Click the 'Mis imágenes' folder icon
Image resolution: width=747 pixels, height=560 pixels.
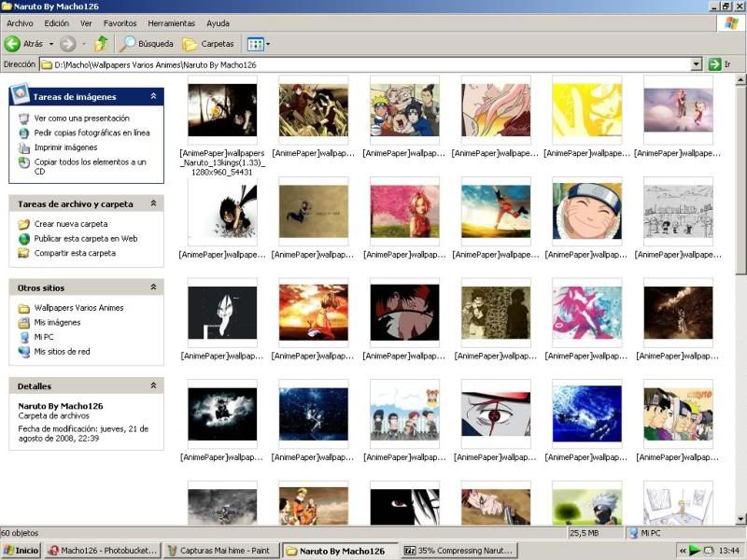[x=24, y=323]
